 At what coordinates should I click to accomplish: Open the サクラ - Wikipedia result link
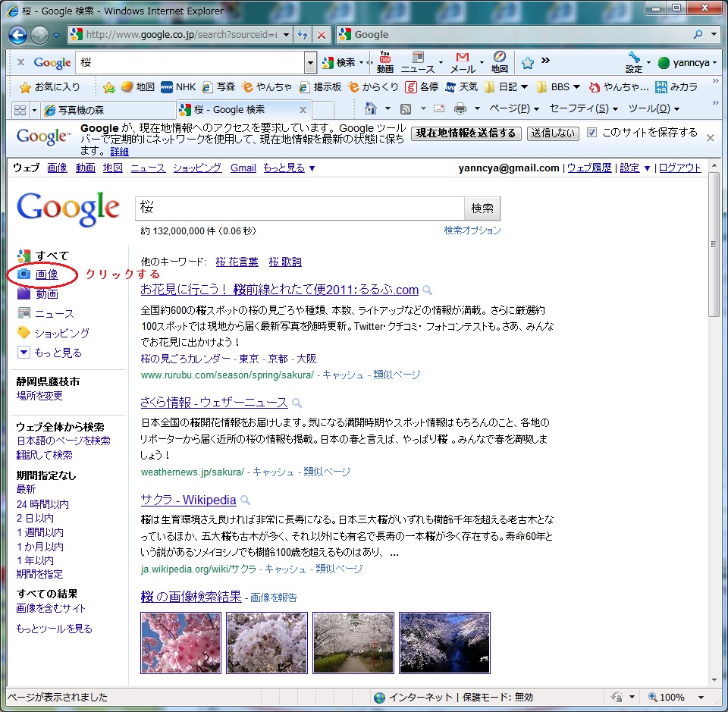coord(189,500)
